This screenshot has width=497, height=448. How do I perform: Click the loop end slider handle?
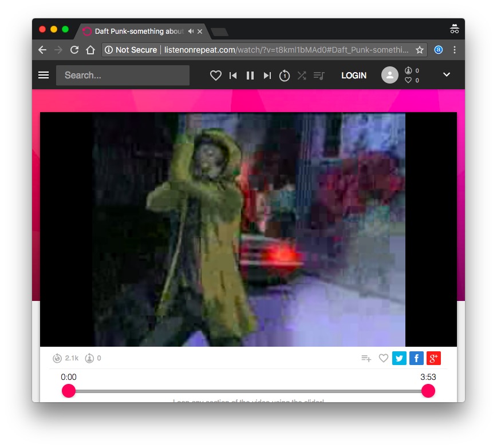428,391
